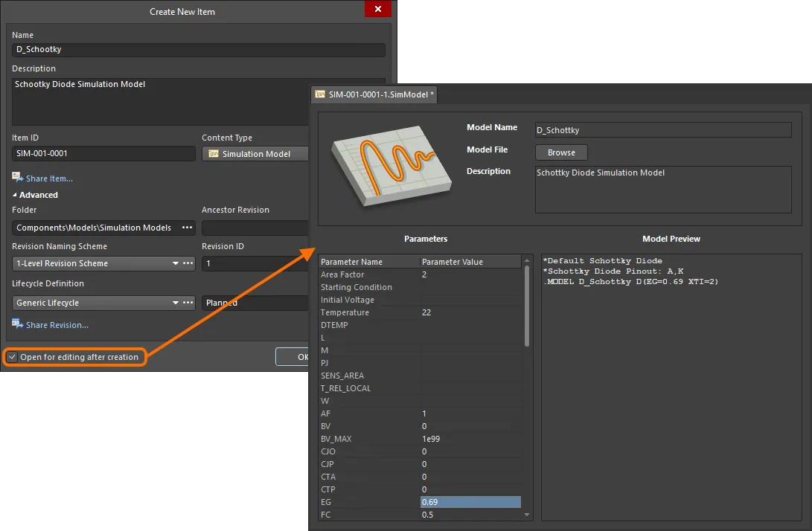The width and height of the screenshot is (812, 531).
Task: Click ellipsis next to Generic Lifecycle
Action: (x=187, y=303)
